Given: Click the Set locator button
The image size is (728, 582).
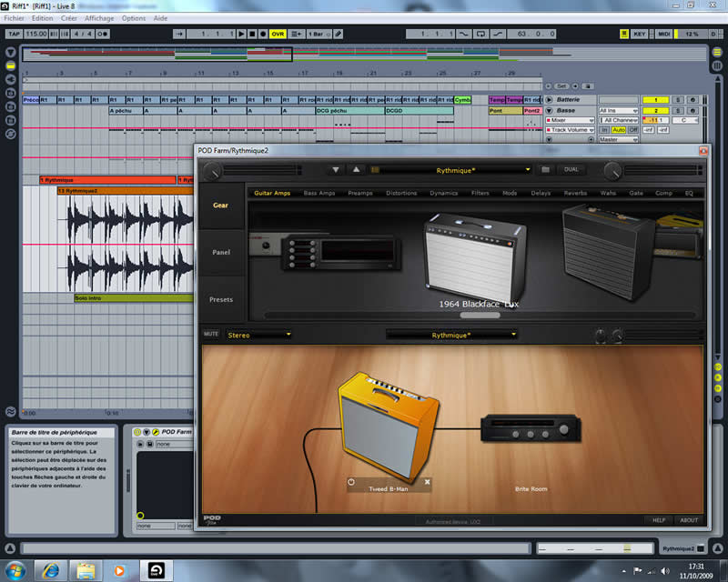Looking at the screenshot, I should (561, 86).
